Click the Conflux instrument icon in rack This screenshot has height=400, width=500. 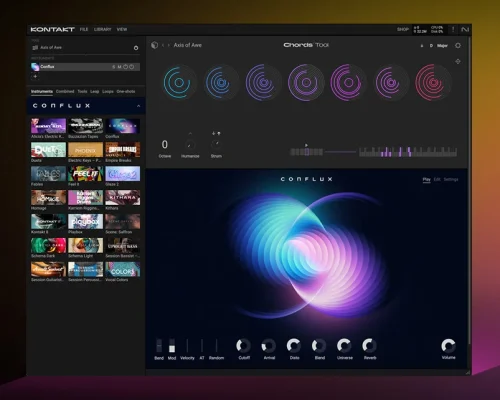35,67
